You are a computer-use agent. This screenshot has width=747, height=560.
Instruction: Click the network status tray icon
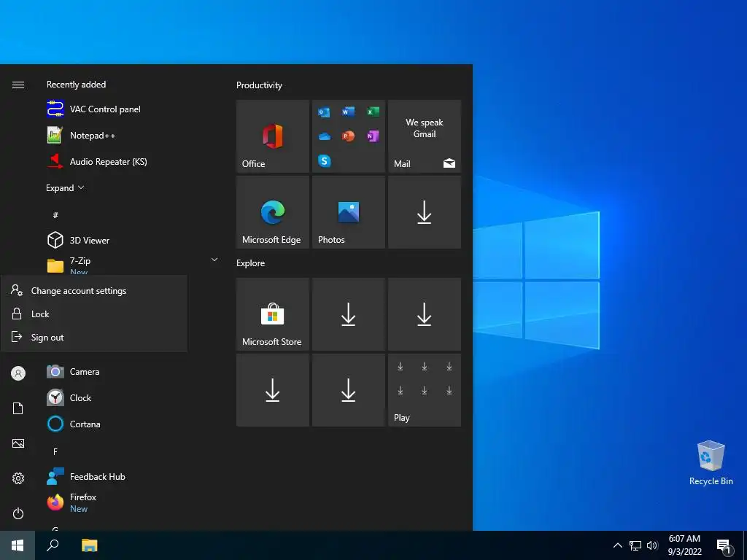635,545
